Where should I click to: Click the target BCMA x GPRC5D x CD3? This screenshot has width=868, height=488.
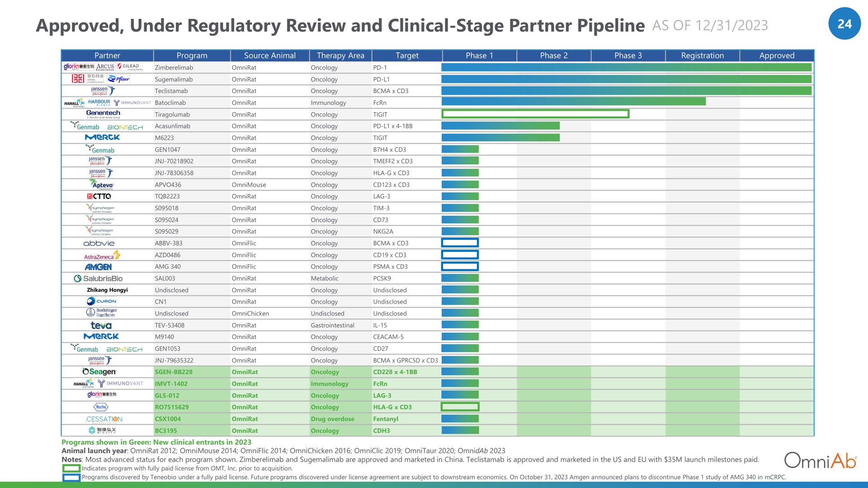click(406, 360)
